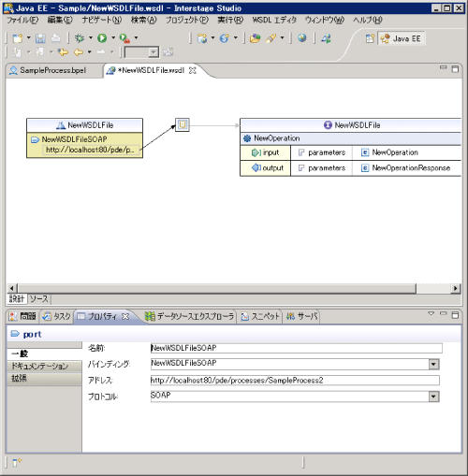The height and width of the screenshot is (476, 468).
Task: Open the search flashlight dropdown arrow
Action: [x=282, y=38]
